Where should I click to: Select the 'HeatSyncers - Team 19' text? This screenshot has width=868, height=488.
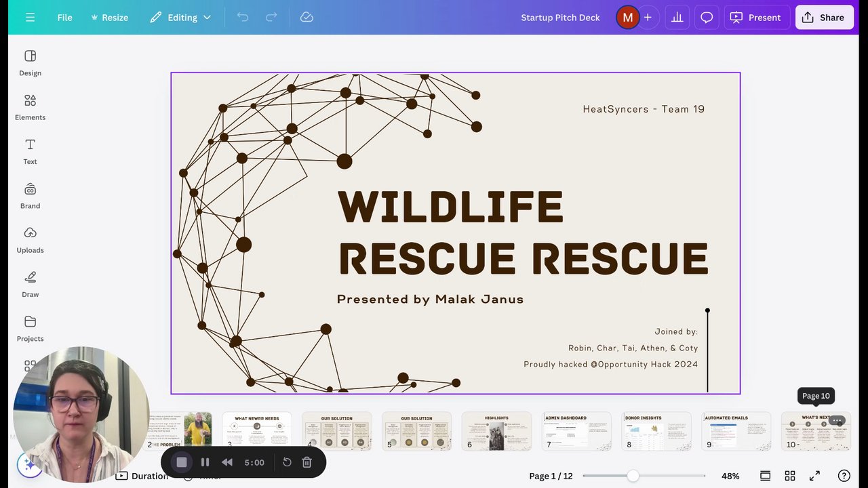click(644, 108)
